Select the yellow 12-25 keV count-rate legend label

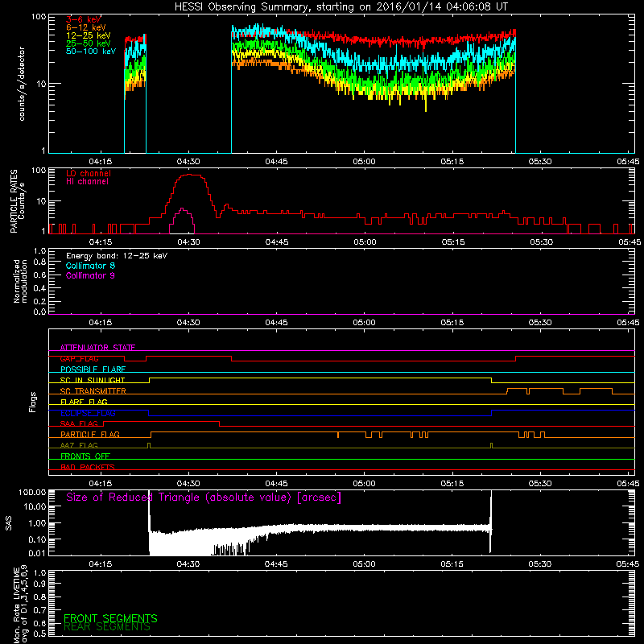[x=89, y=35]
